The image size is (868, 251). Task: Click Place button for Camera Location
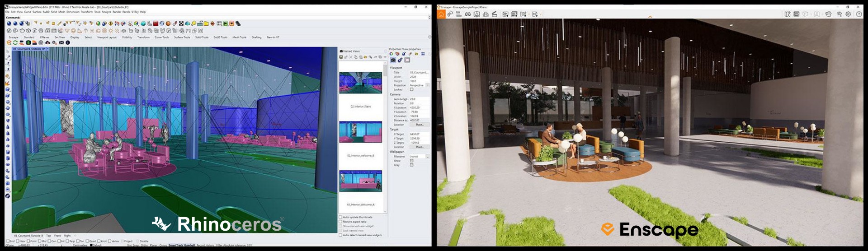coord(420,125)
